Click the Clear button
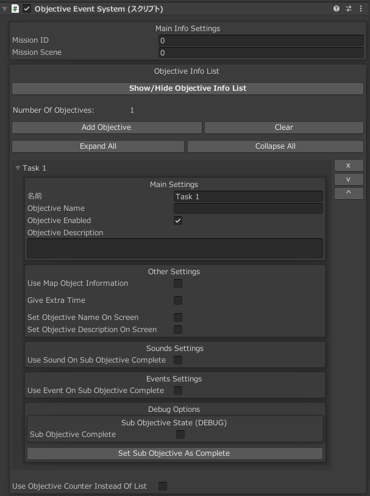370x496 pixels. [x=284, y=127]
